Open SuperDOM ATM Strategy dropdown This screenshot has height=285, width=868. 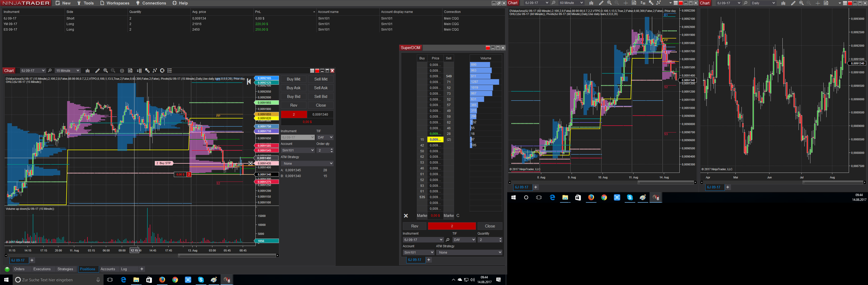coord(469,252)
